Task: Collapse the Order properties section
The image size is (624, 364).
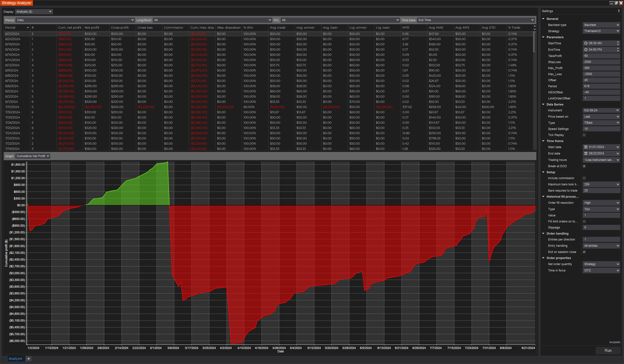Action: tap(543, 258)
